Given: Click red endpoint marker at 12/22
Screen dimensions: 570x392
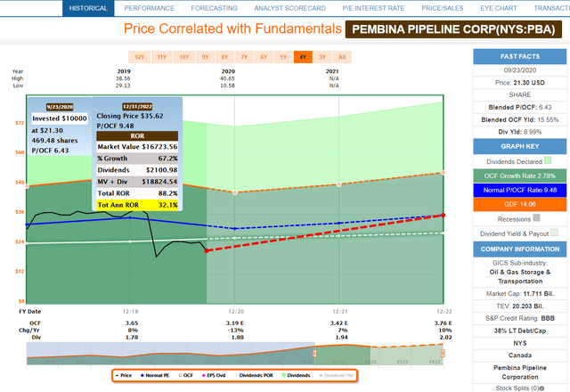Looking at the screenshot, I should (x=443, y=216).
